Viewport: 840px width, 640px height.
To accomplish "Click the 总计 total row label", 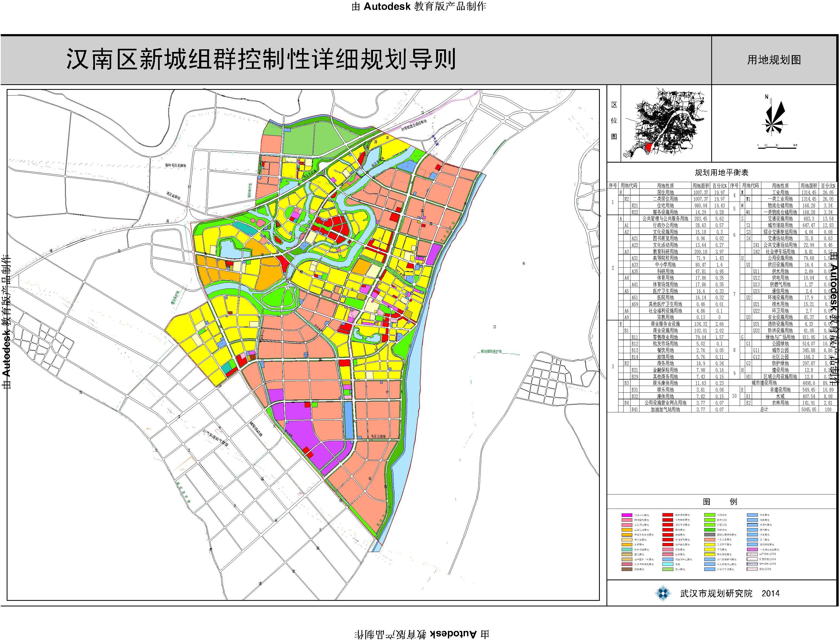I will [764, 409].
